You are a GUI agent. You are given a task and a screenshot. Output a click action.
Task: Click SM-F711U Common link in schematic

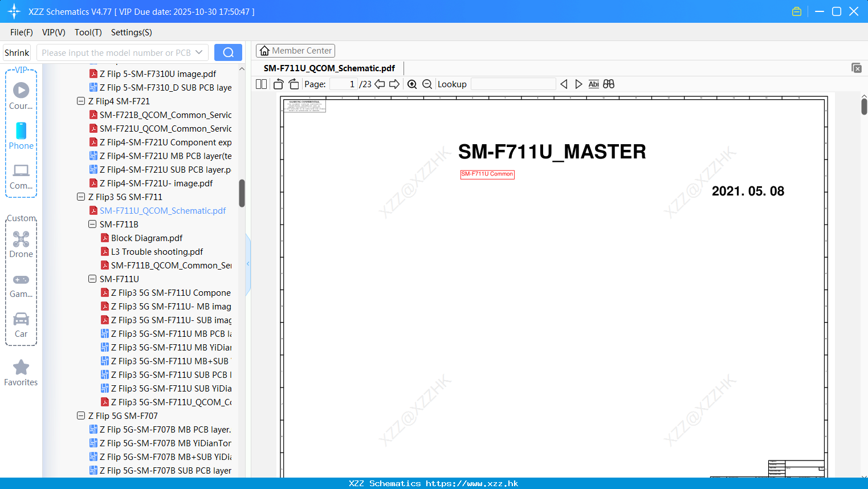pyautogui.click(x=487, y=174)
